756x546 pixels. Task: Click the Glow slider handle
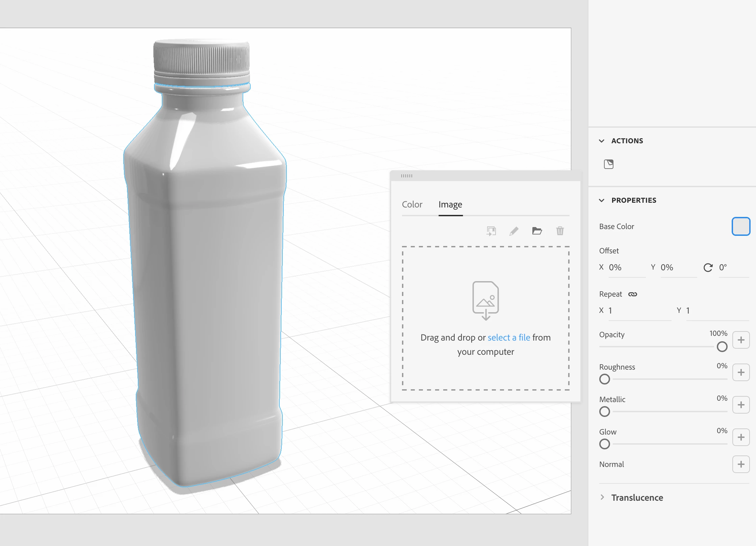tap(605, 444)
